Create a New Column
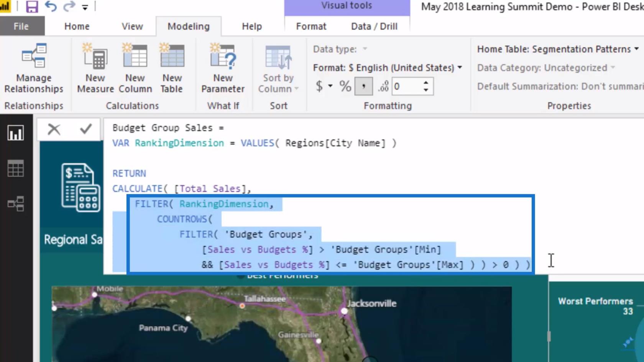The width and height of the screenshot is (644, 362). click(135, 68)
